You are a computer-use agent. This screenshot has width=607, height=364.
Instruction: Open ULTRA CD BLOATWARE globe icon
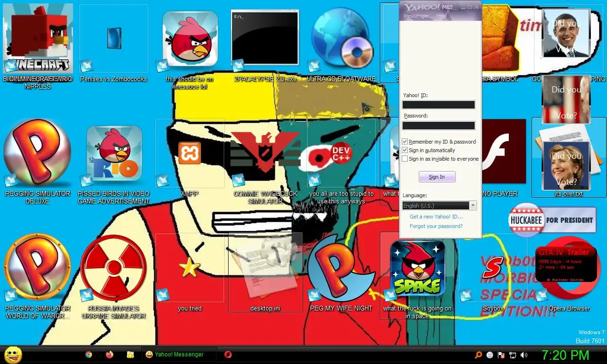343,38
